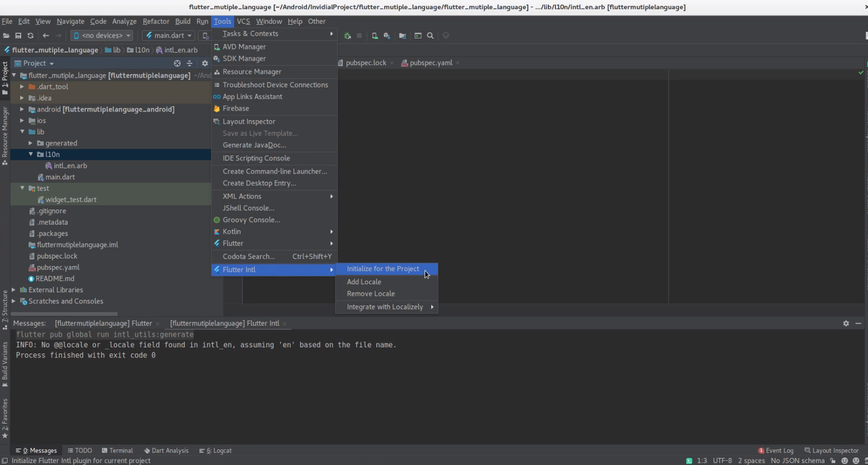
Task: Open the main.dart run configuration dropdown
Action: (169, 36)
